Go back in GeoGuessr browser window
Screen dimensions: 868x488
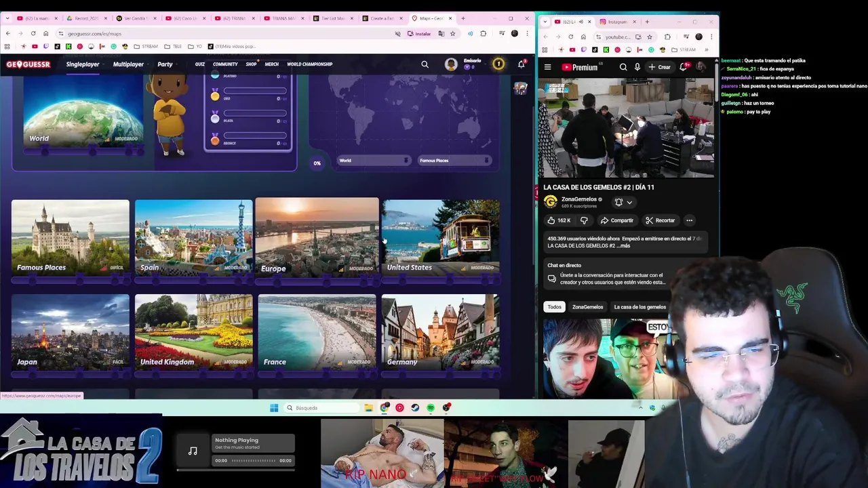click(x=7, y=33)
